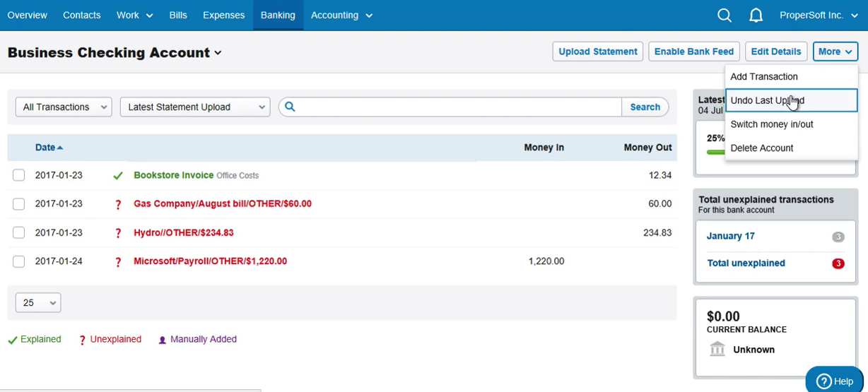Tick checkbox for Microsoft Payroll transaction

(x=19, y=261)
